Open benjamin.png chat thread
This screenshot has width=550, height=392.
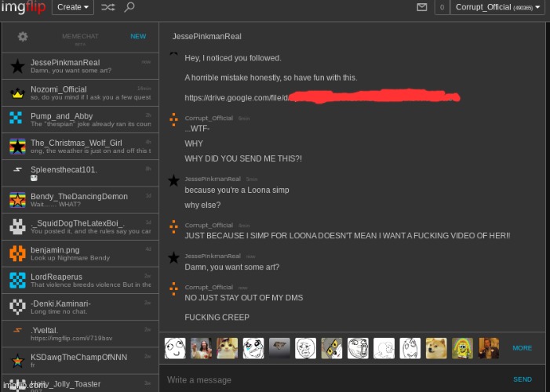[78, 253]
